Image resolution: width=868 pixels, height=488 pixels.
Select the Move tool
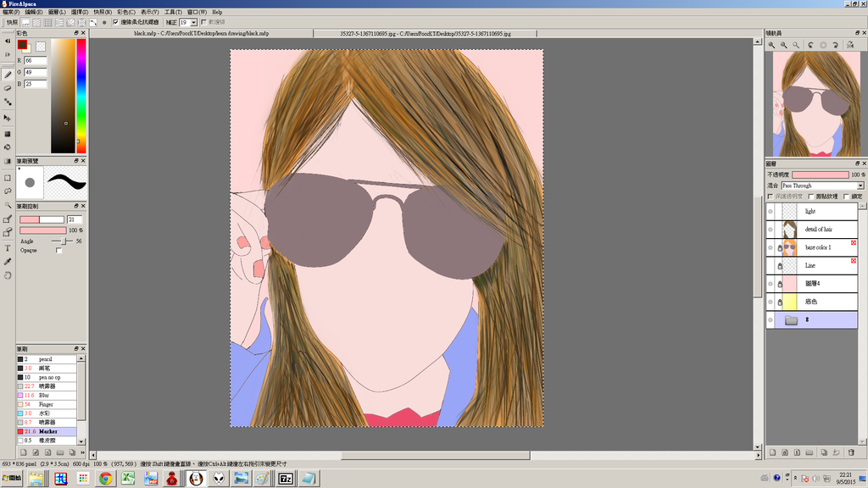point(8,118)
